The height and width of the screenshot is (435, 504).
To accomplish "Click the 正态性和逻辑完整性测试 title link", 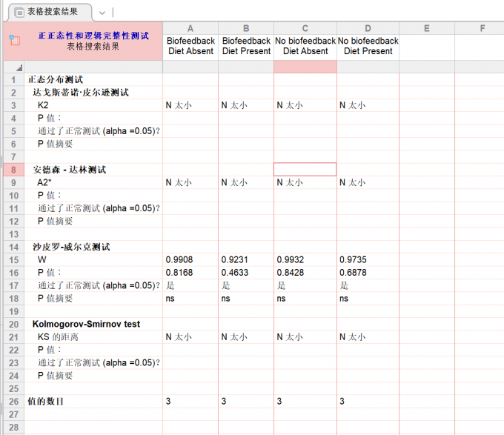I will tap(93, 35).
